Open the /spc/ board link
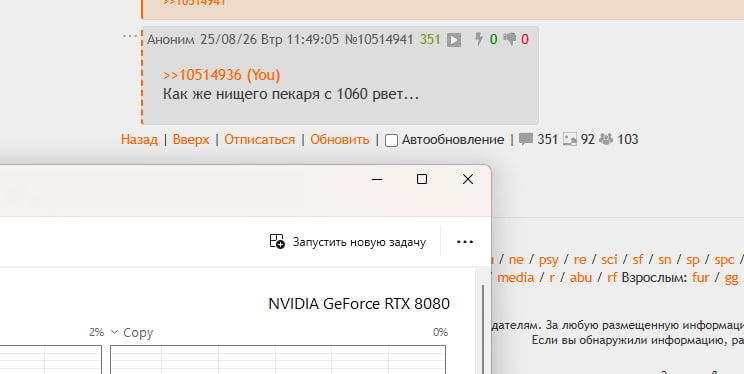744x374 pixels. tap(725, 260)
